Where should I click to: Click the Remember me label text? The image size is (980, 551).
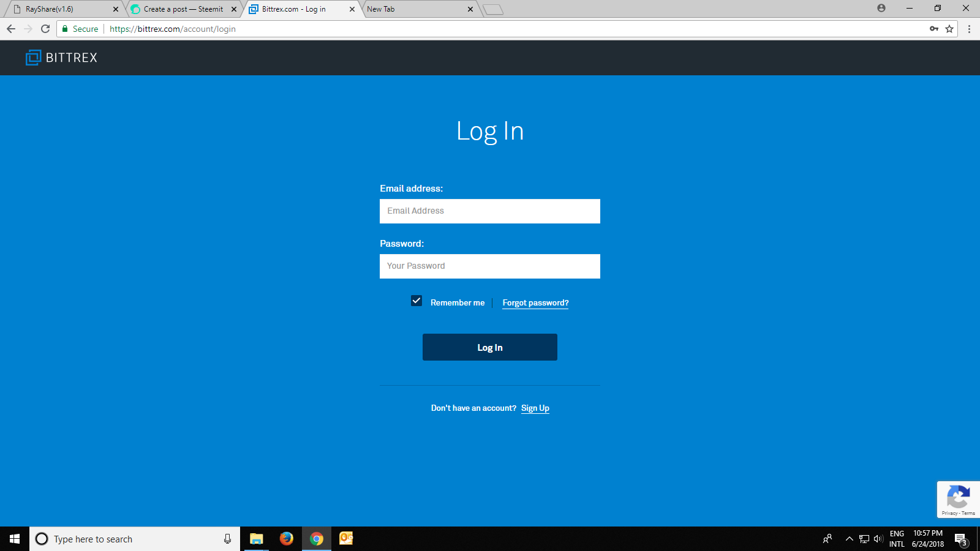[458, 303]
